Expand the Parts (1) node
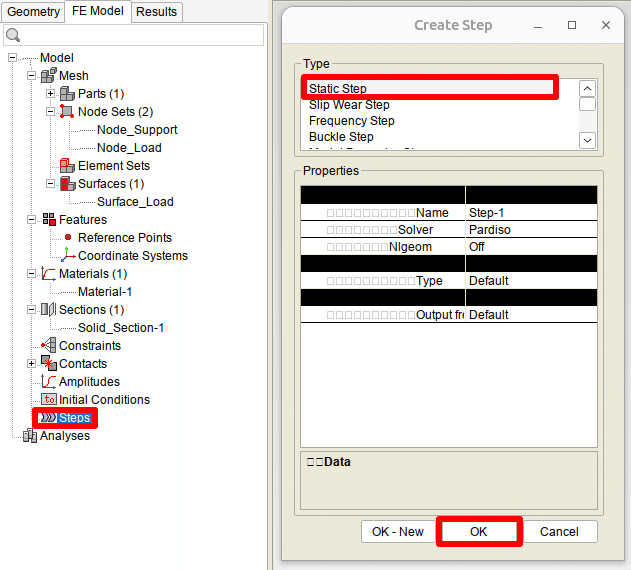 pyautogui.click(x=50, y=93)
